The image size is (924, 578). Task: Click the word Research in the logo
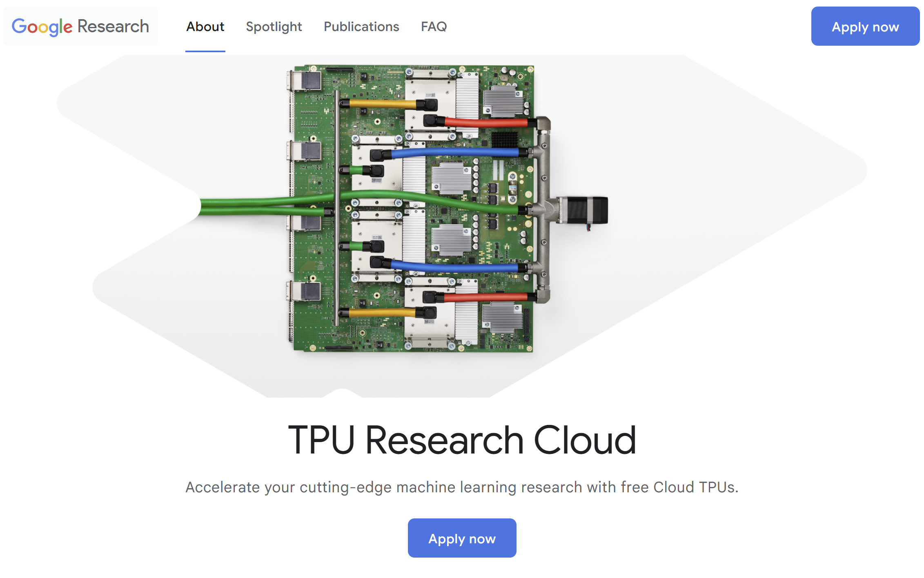pos(113,27)
